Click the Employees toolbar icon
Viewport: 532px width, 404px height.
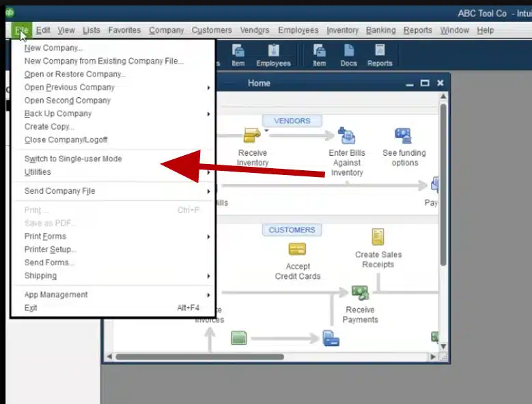(x=273, y=55)
